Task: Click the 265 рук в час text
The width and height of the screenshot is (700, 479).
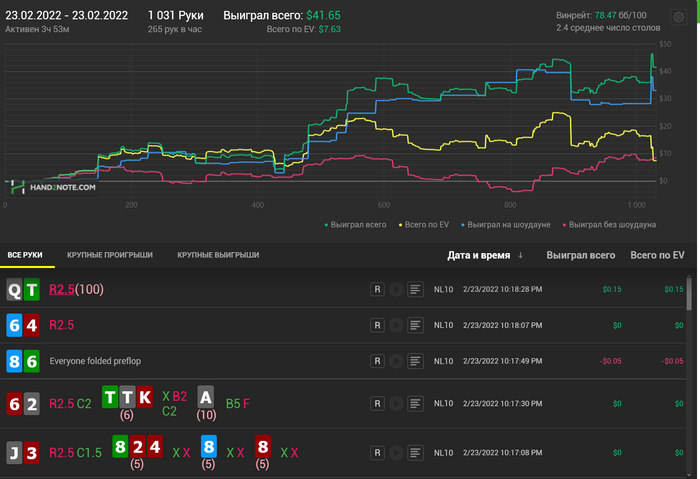Action: click(x=175, y=29)
